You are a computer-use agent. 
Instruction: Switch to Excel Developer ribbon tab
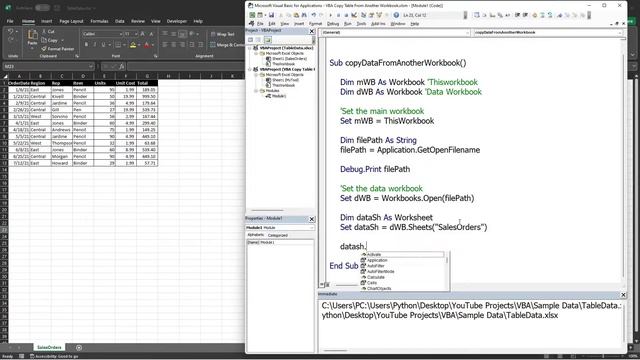[177, 21]
